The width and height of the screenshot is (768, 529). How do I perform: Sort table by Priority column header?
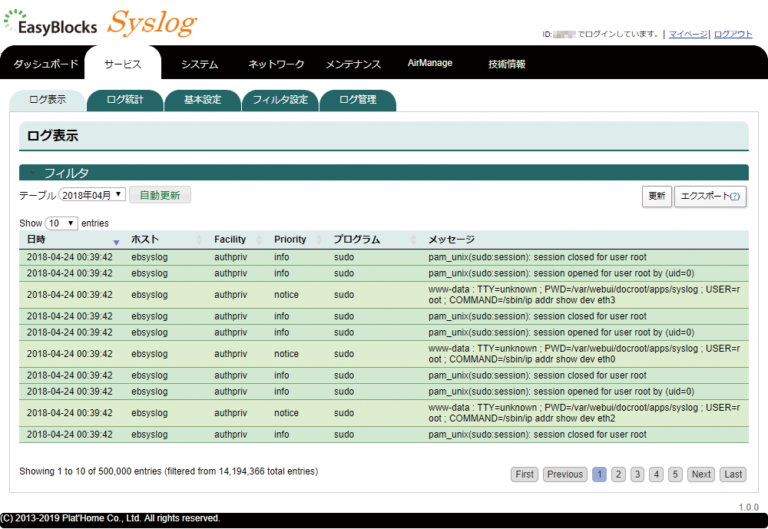[290, 240]
